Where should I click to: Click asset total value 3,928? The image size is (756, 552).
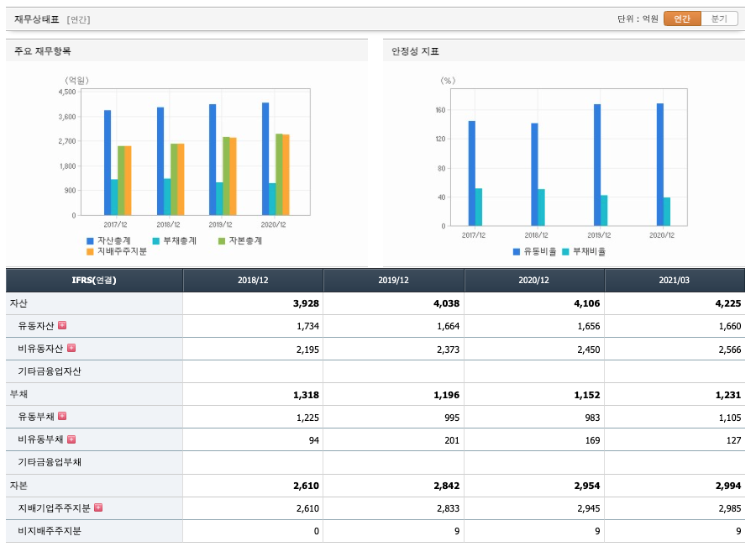click(306, 303)
